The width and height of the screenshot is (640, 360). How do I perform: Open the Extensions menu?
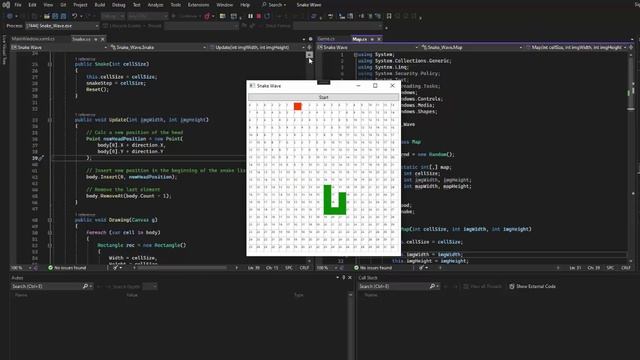(x=198, y=5)
